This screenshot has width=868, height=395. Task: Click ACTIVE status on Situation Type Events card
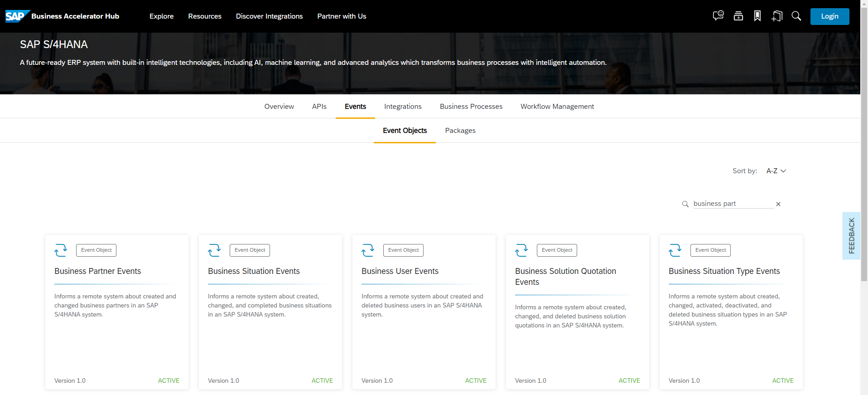[783, 381]
